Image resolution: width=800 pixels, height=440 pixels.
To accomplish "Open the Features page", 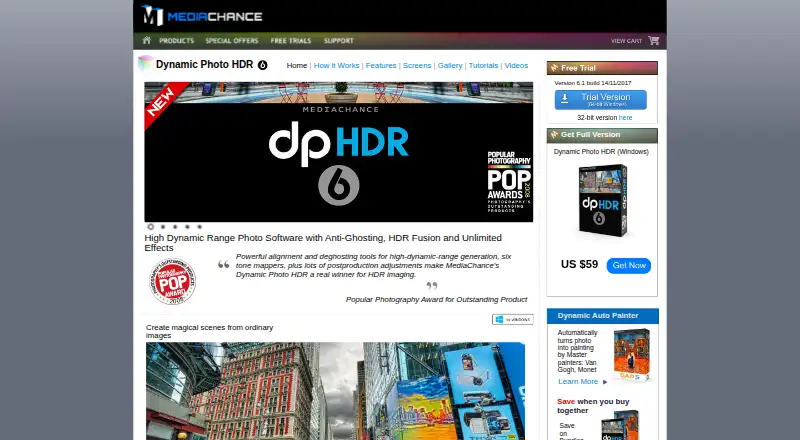I will tap(381, 65).
